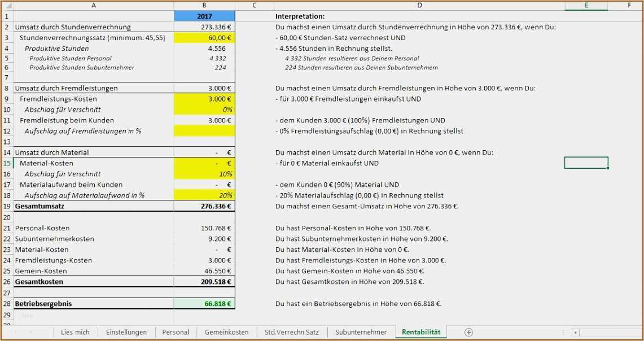The width and height of the screenshot is (644, 341).
Task: Click the yellow 20% Materialaufschlag cell
Action: [x=204, y=195]
